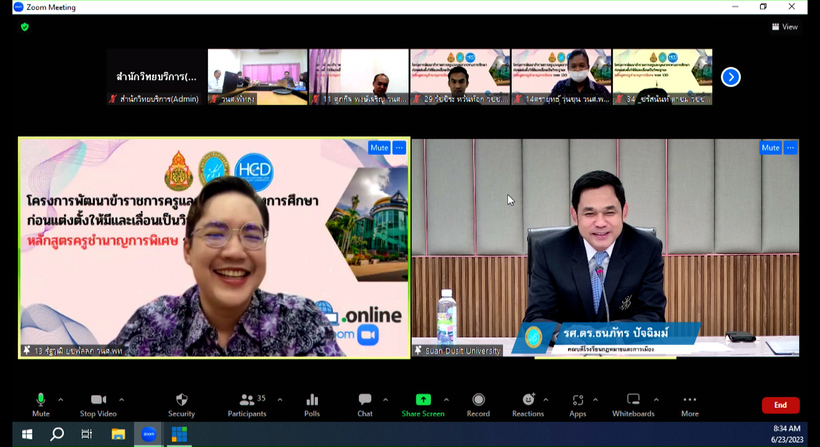The height and width of the screenshot is (447, 820).
Task: Open the Chat panel
Action: click(x=365, y=404)
